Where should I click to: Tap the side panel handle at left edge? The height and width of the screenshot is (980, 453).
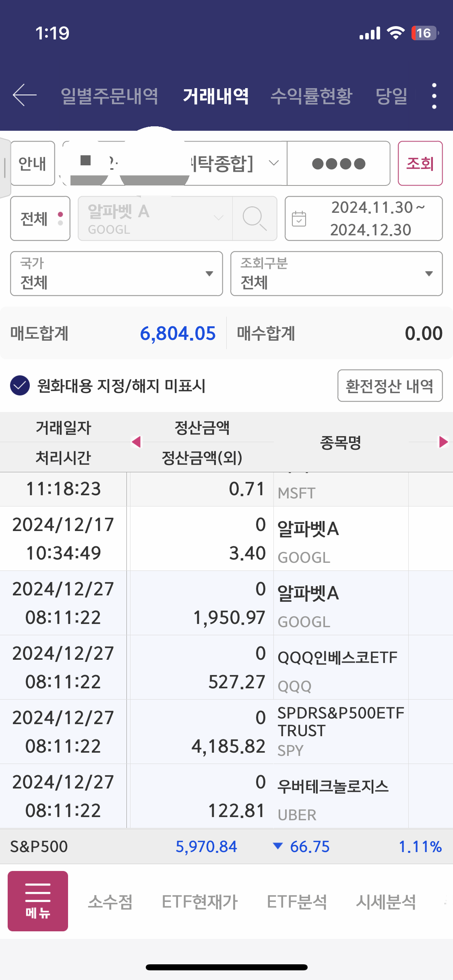coord(5,167)
